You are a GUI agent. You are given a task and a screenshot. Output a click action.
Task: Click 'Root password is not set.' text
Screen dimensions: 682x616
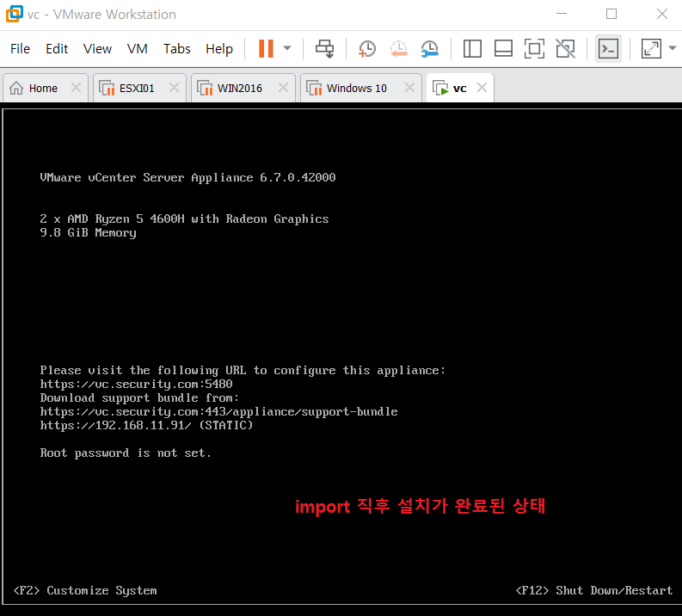(x=126, y=453)
